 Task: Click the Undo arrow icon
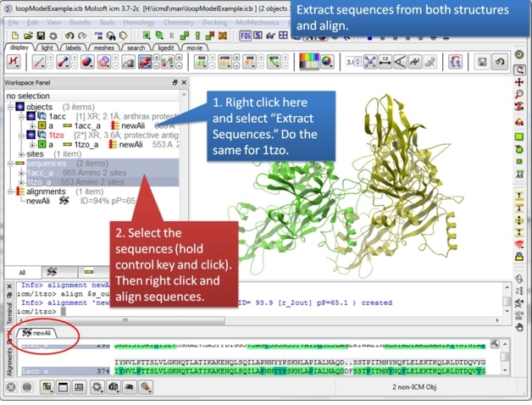[68, 36]
